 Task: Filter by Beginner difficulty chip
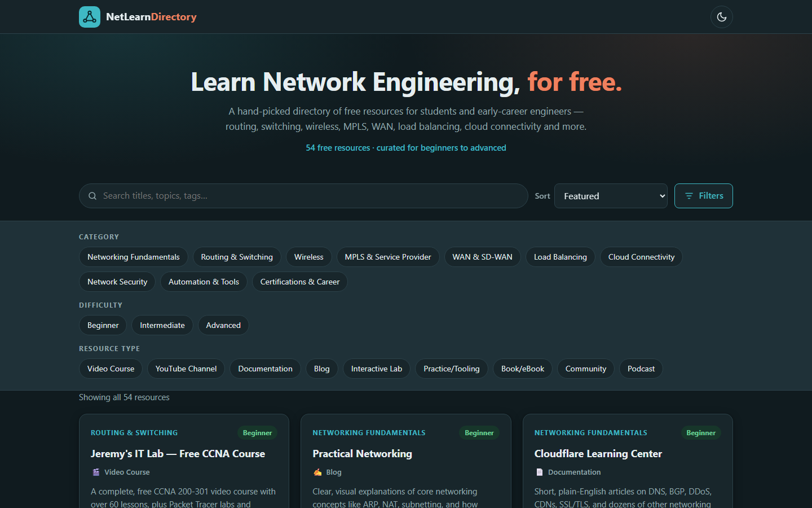[x=103, y=325]
